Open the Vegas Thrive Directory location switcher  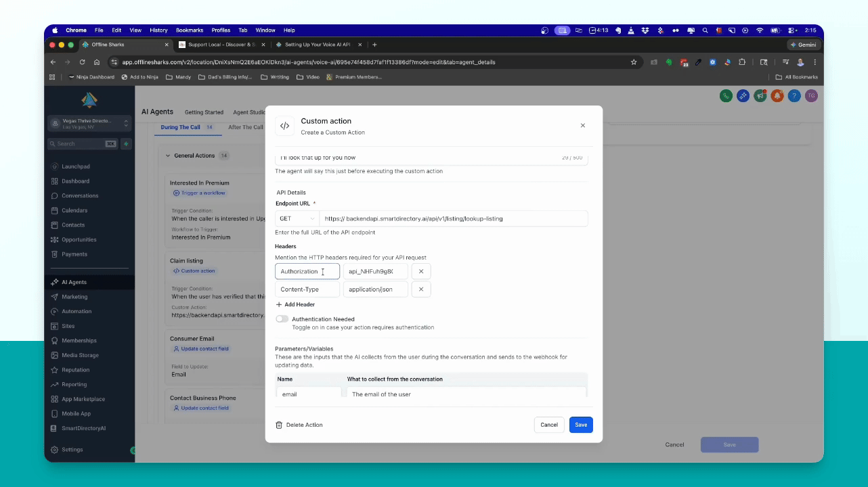pyautogui.click(x=89, y=123)
